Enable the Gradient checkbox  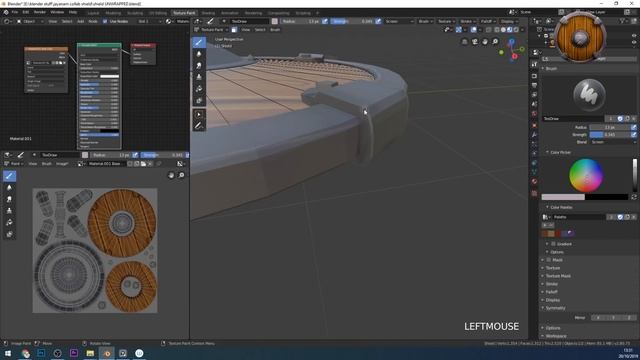click(553, 244)
